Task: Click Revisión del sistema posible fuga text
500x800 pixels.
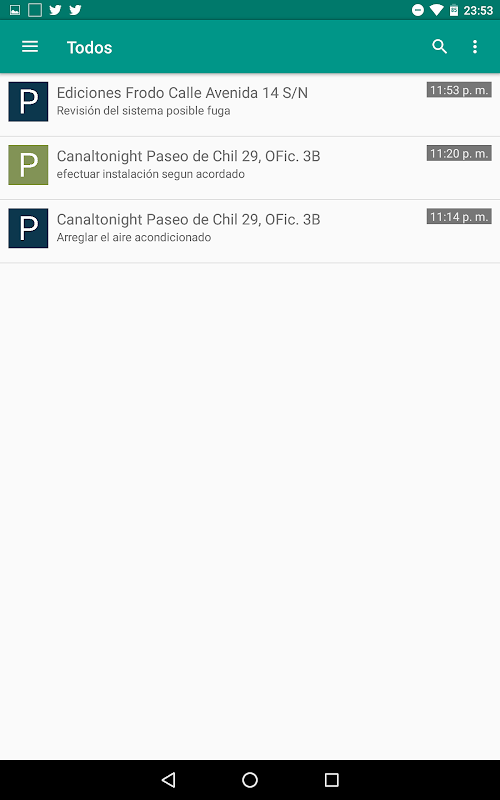Action: coord(143,111)
